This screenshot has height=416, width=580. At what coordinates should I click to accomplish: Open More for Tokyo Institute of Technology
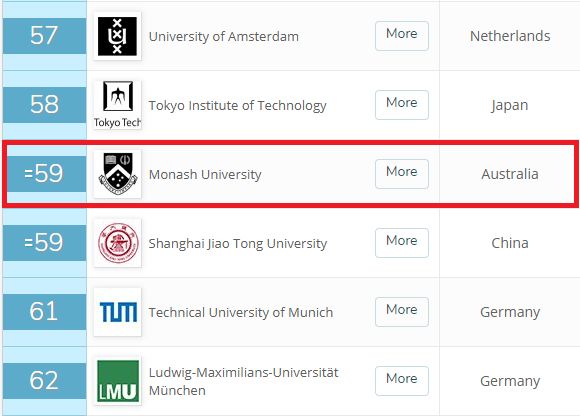coord(402,105)
